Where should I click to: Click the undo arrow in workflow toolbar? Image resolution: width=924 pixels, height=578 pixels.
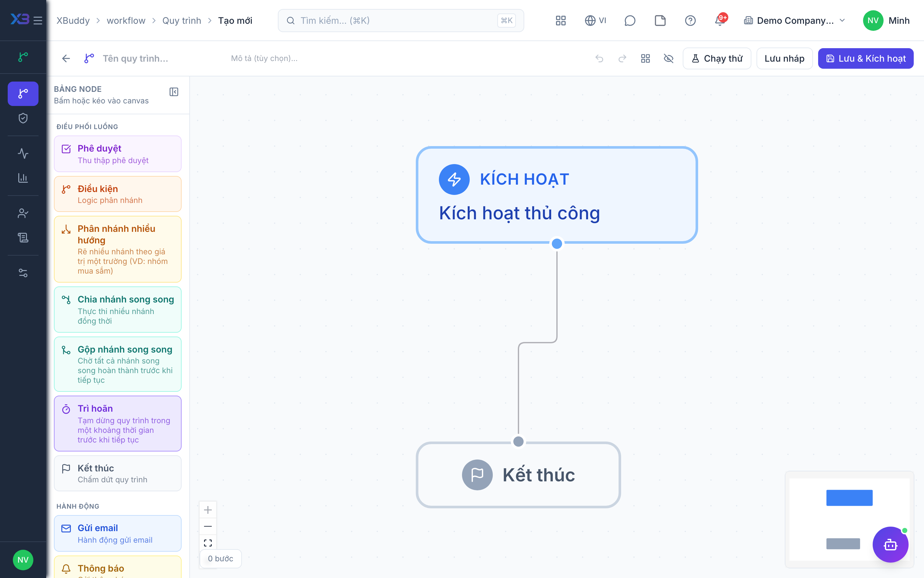[x=599, y=58]
